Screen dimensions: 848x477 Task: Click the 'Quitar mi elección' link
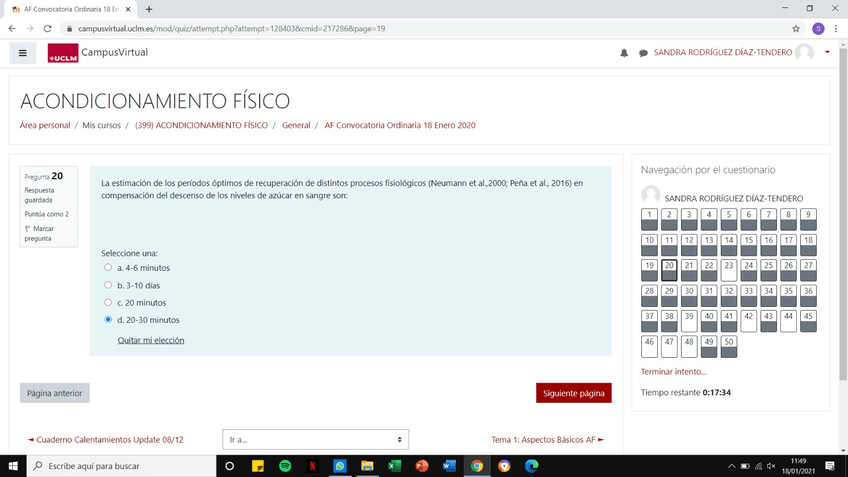tap(151, 340)
